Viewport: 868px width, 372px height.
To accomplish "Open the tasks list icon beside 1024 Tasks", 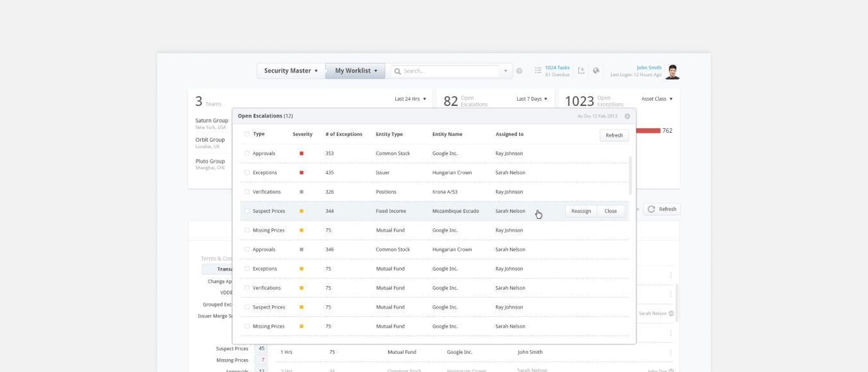I will tap(538, 71).
